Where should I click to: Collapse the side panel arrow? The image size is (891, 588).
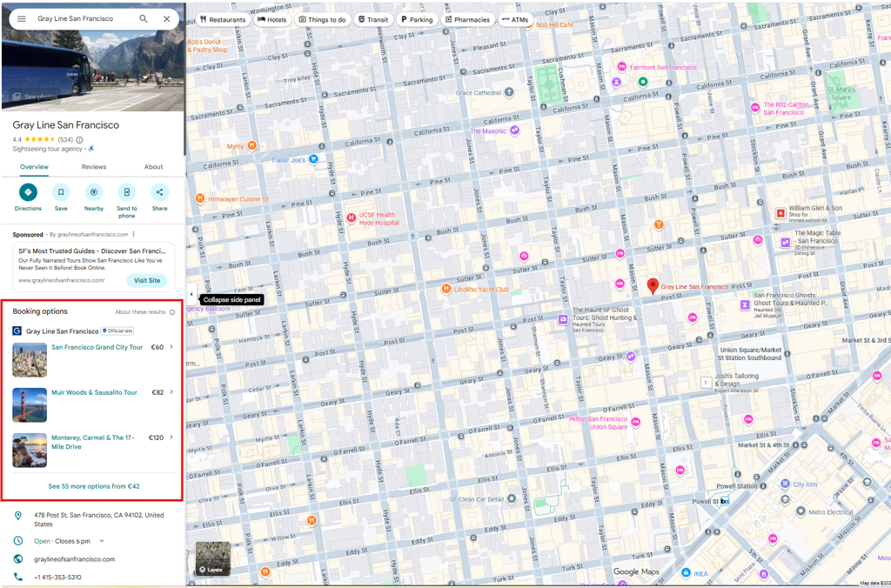(x=191, y=294)
